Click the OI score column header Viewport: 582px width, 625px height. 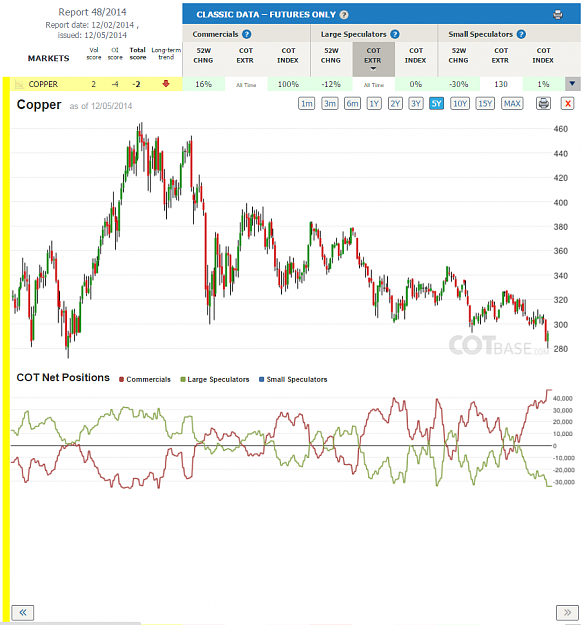[115, 54]
